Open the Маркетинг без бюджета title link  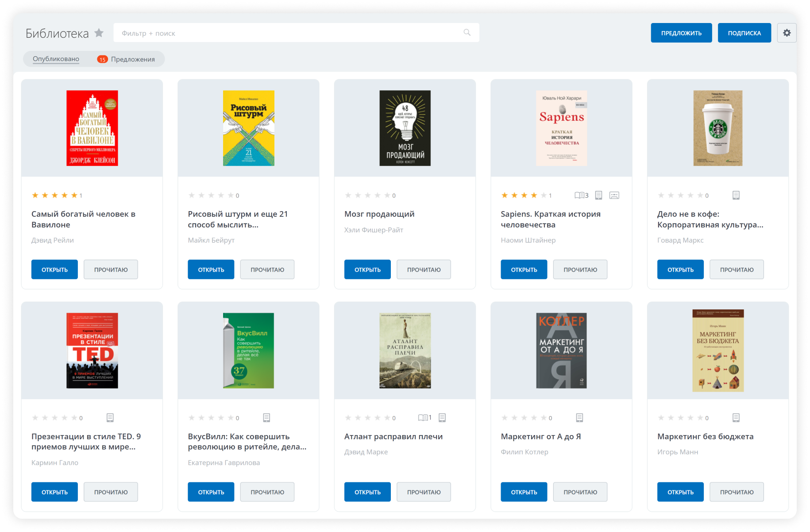click(x=705, y=436)
